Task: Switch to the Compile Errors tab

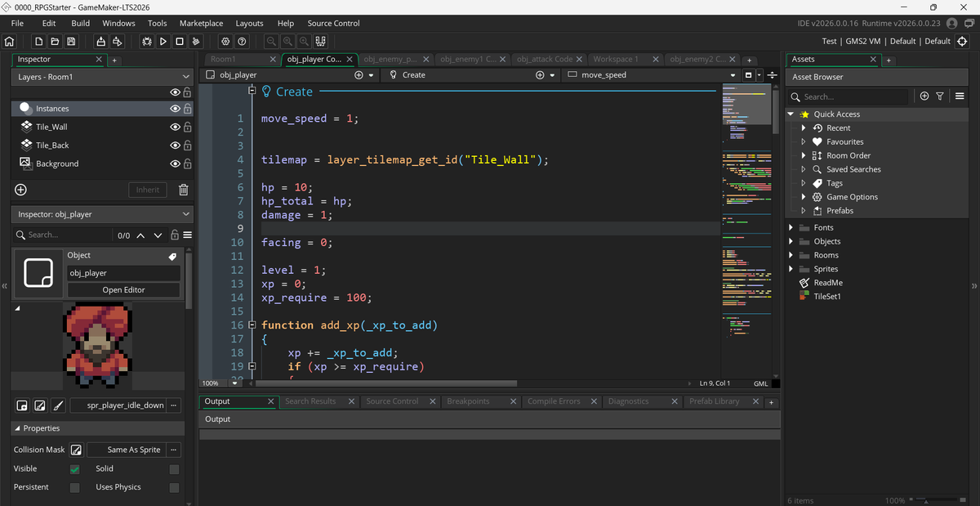Action: tap(554, 401)
